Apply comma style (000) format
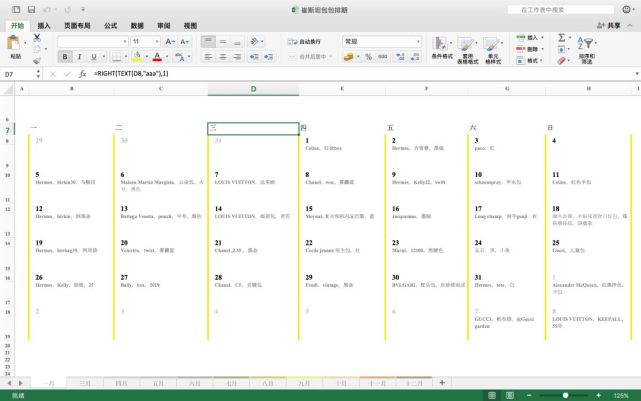Viewport: 641px width, 401px height. point(383,57)
